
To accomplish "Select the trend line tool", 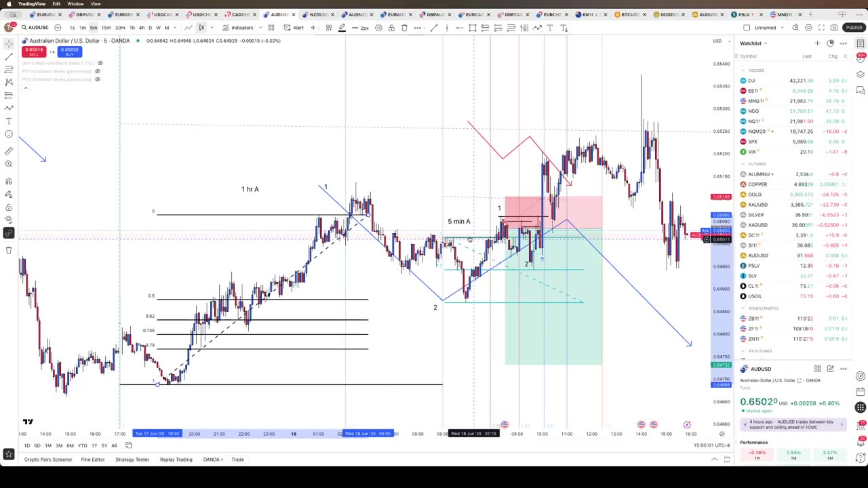I will [9, 56].
